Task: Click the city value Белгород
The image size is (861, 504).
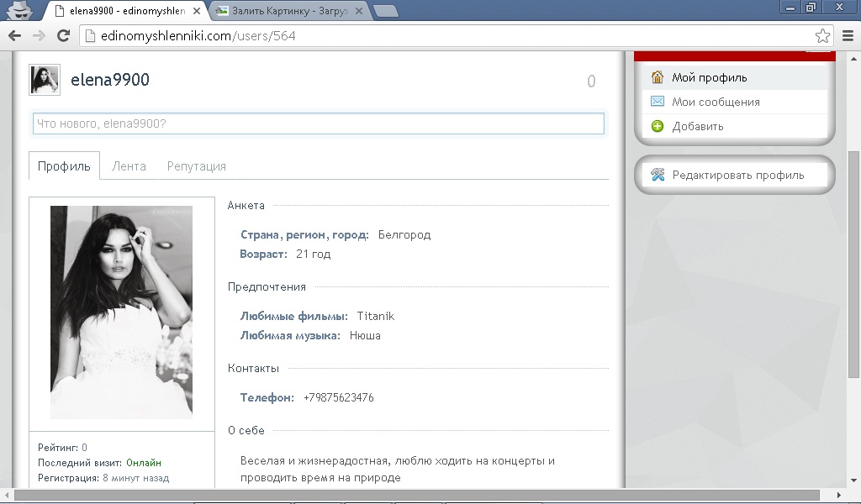Action: tap(404, 234)
